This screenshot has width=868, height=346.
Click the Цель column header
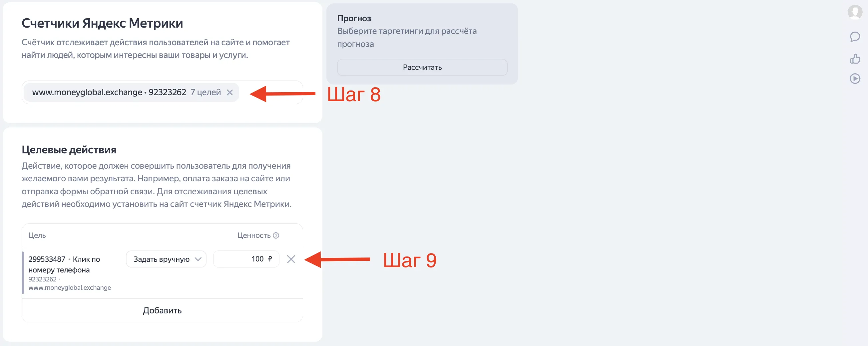point(37,235)
